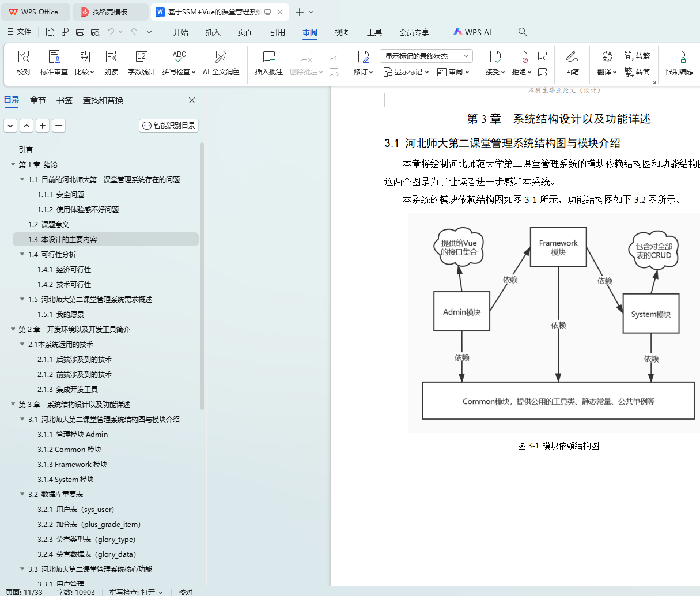Click the save icon in quick toolbar

coord(50,32)
